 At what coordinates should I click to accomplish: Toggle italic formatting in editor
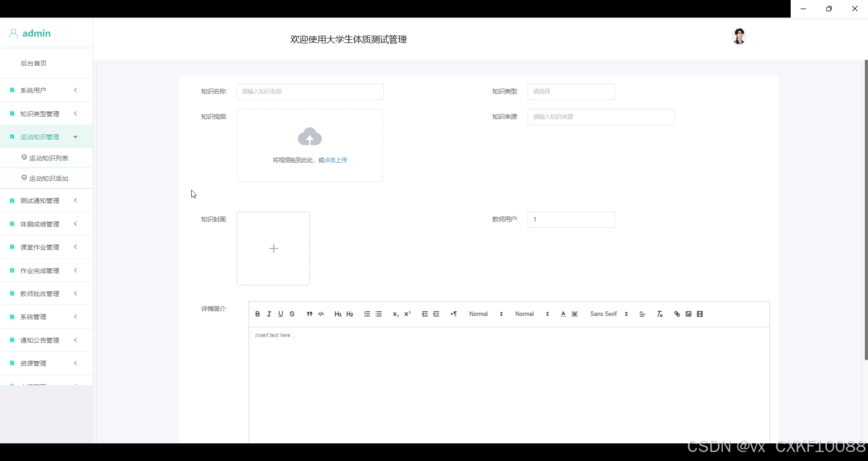[x=269, y=314]
